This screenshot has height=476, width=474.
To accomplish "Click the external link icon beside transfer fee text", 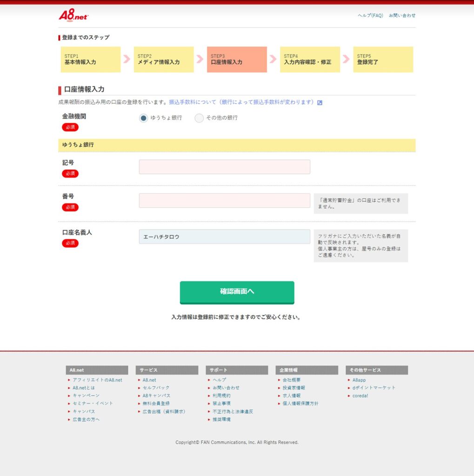I will point(320,103).
